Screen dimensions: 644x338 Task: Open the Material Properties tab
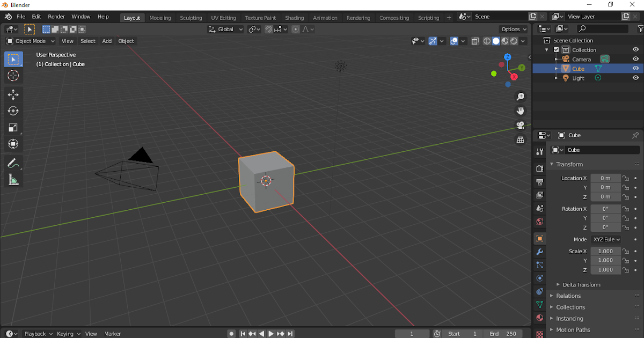539,318
